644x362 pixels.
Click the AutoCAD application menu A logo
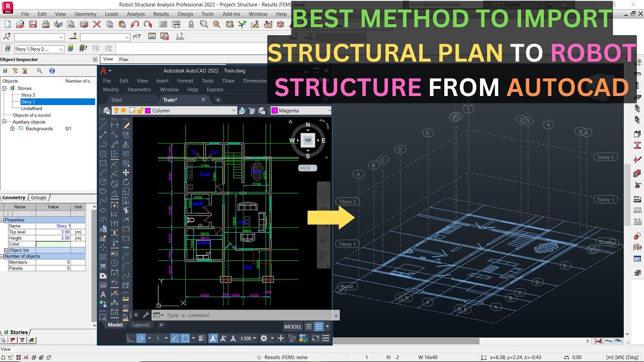click(x=104, y=71)
